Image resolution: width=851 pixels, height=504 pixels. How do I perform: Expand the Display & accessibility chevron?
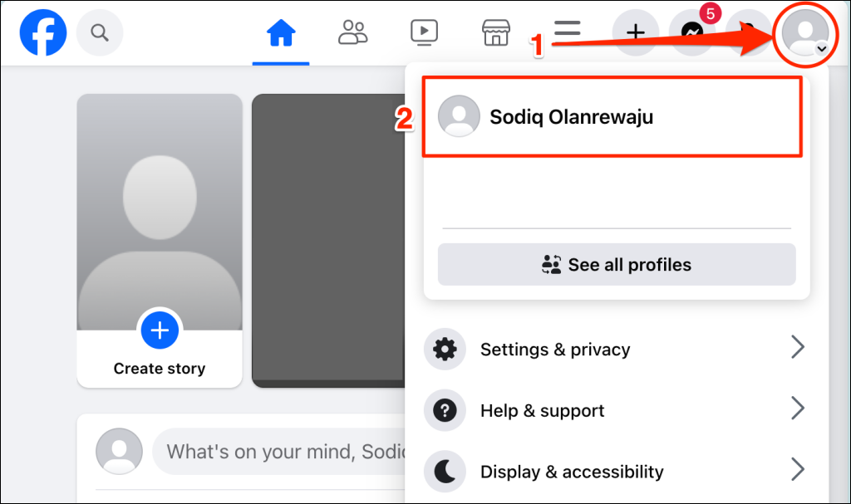pyautogui.click(x=797, y=470)
